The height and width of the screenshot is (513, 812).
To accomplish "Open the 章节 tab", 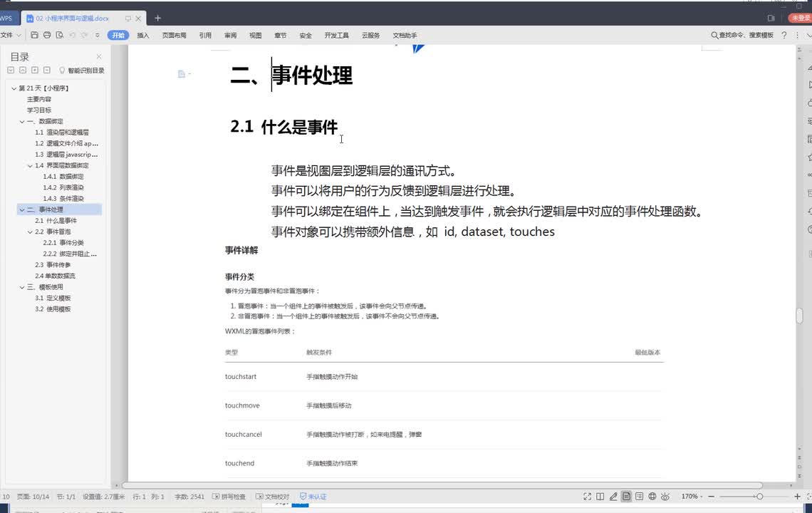I will [280, 35].
